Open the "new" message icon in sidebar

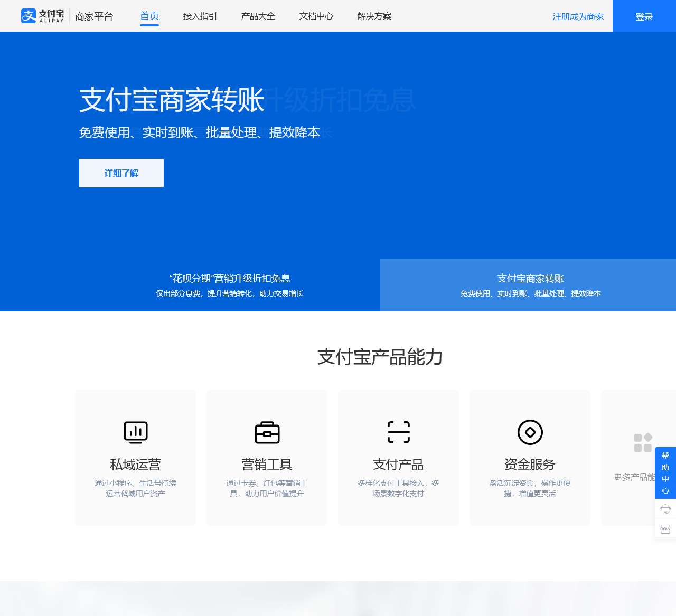pos(665,529)
